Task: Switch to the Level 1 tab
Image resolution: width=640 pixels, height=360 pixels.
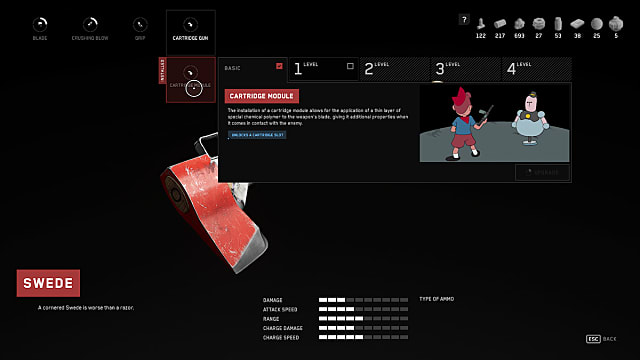Action: pos(323,69)
